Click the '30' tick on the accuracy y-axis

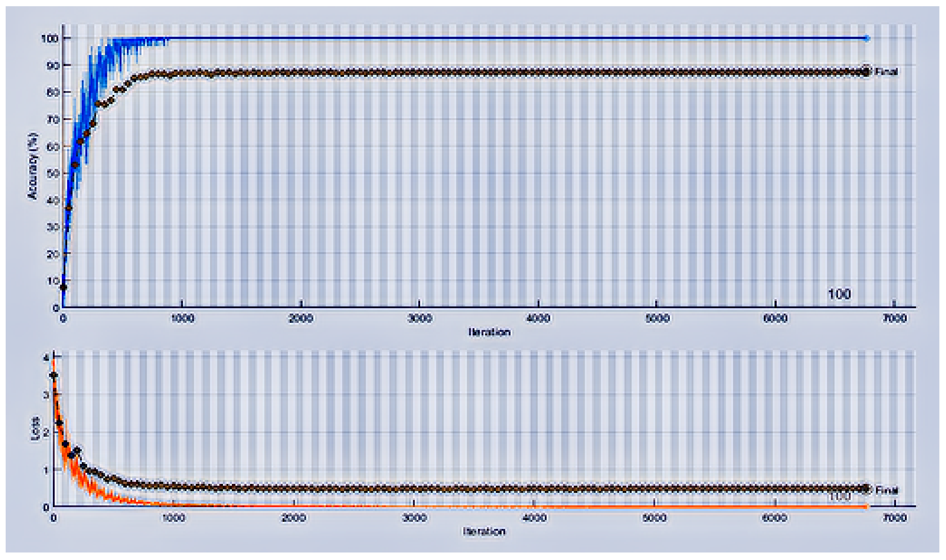coord(53,227)
